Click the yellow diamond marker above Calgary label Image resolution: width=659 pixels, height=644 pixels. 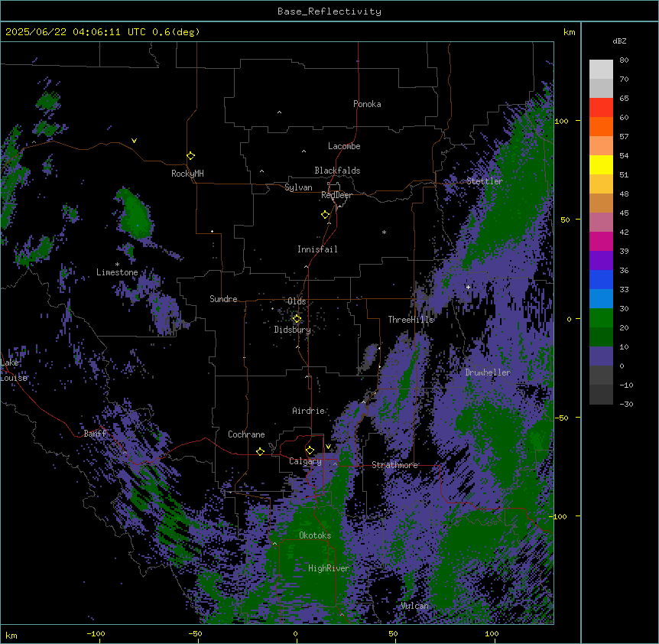[310, 450]
